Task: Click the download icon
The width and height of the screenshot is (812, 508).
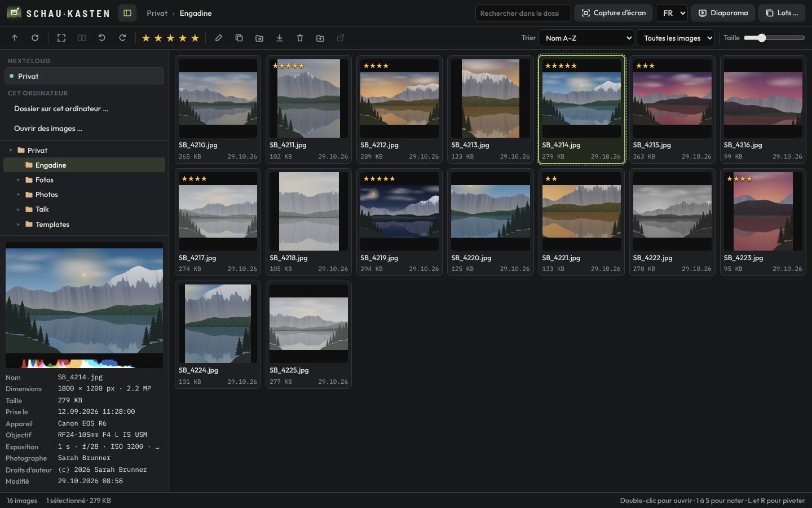Action: tap(280, 38)
